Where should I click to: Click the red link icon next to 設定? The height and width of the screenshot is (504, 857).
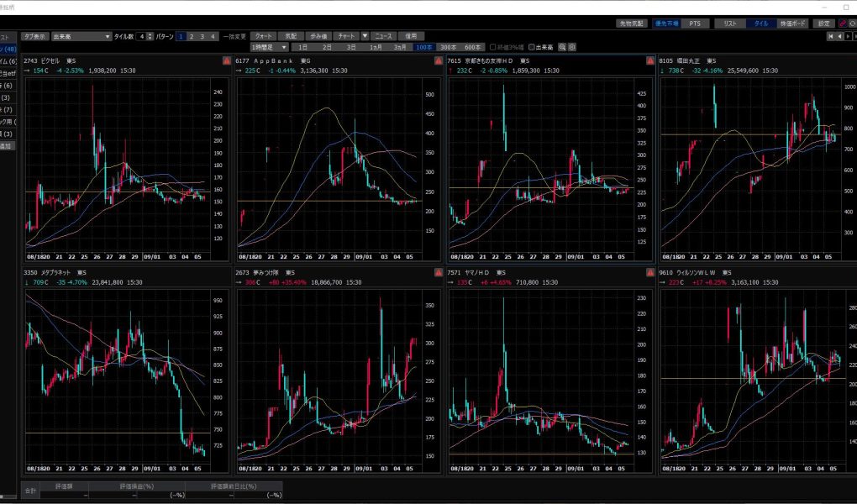click(843, 24)
